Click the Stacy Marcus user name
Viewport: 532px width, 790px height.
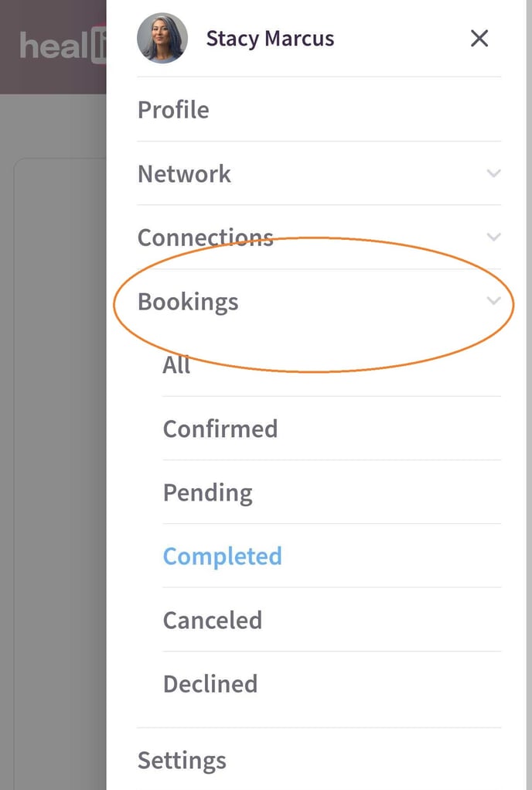tap(270, 38)
